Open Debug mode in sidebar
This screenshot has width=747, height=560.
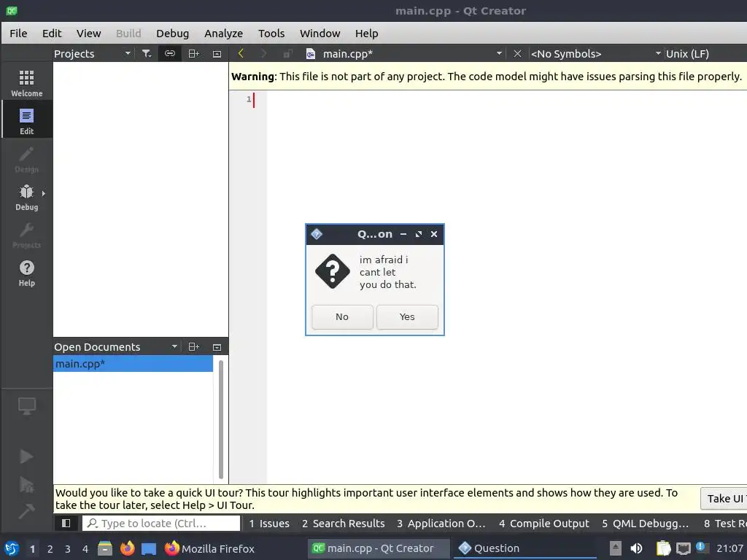pyautogui.click(x=26, y=196)
